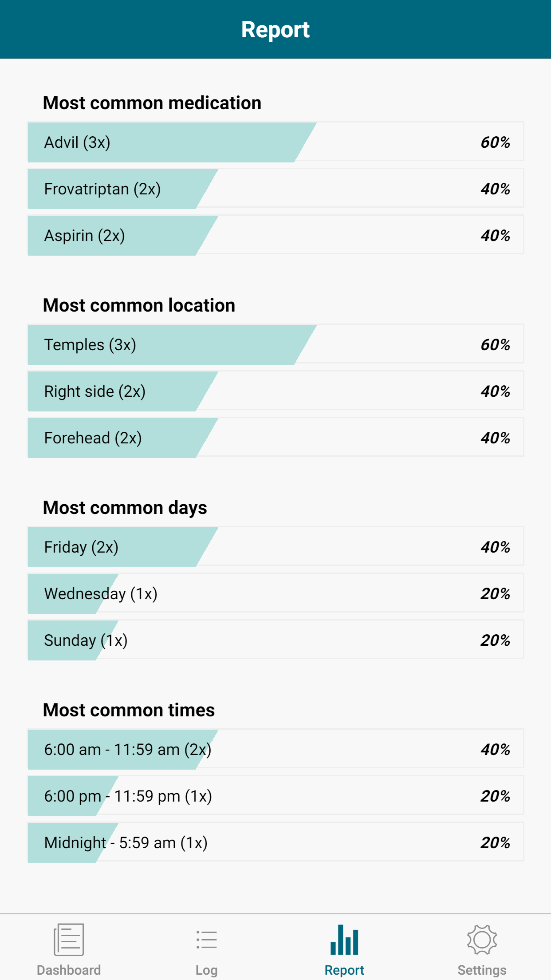Open the Settings gear icon
This screenshot has width=551, height=980.
click(x=482, y=940)
